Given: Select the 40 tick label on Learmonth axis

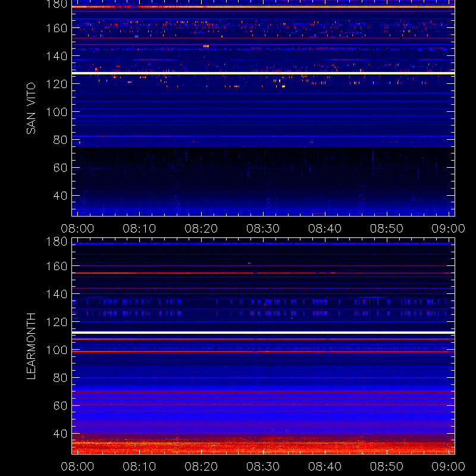Looking at the screenshot, I should click(60, 434).
